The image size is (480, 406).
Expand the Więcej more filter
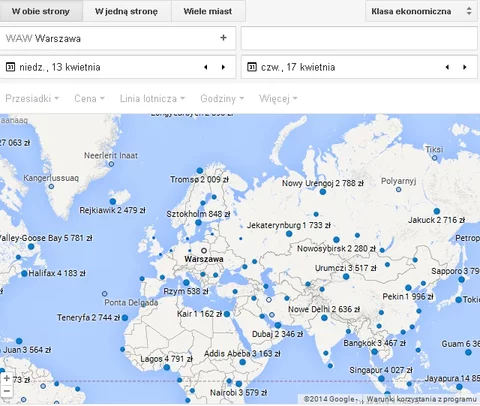[x=278, y=99]
